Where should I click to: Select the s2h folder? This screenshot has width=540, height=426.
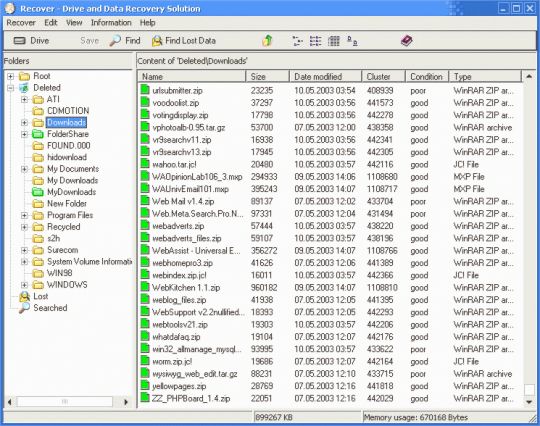[x=53, y=238]
